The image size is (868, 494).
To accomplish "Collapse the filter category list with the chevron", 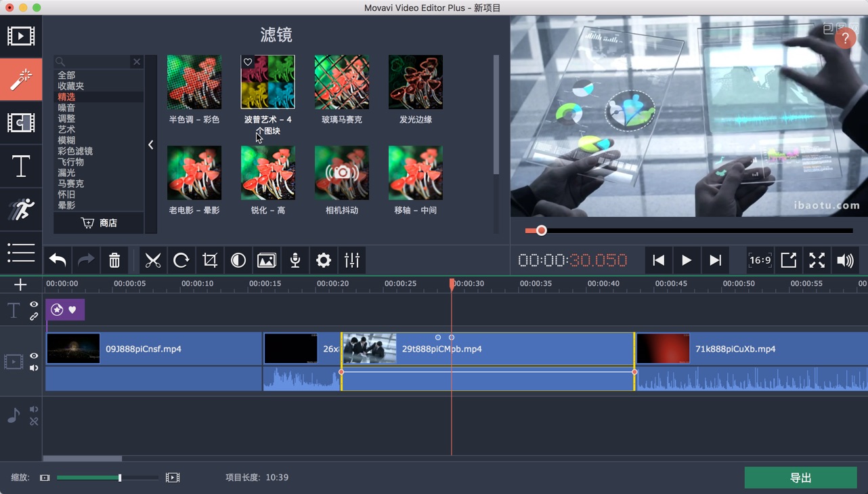I will pos(150,144).
